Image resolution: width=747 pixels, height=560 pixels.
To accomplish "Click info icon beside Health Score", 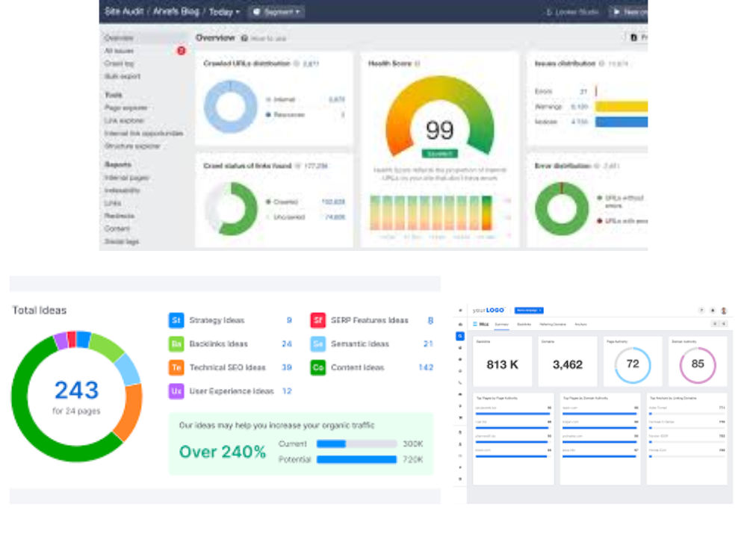I will [x=418, y=63].
